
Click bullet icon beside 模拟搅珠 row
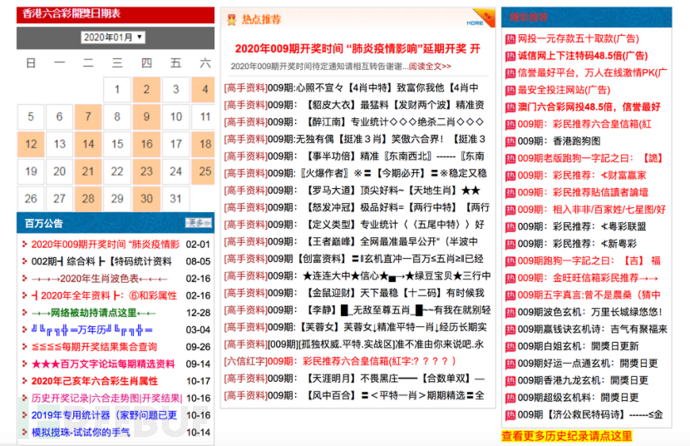25,432
